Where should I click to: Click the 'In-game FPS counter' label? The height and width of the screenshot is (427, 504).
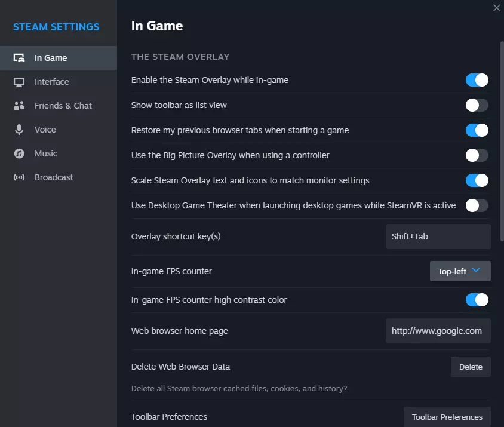pos(171,271)
